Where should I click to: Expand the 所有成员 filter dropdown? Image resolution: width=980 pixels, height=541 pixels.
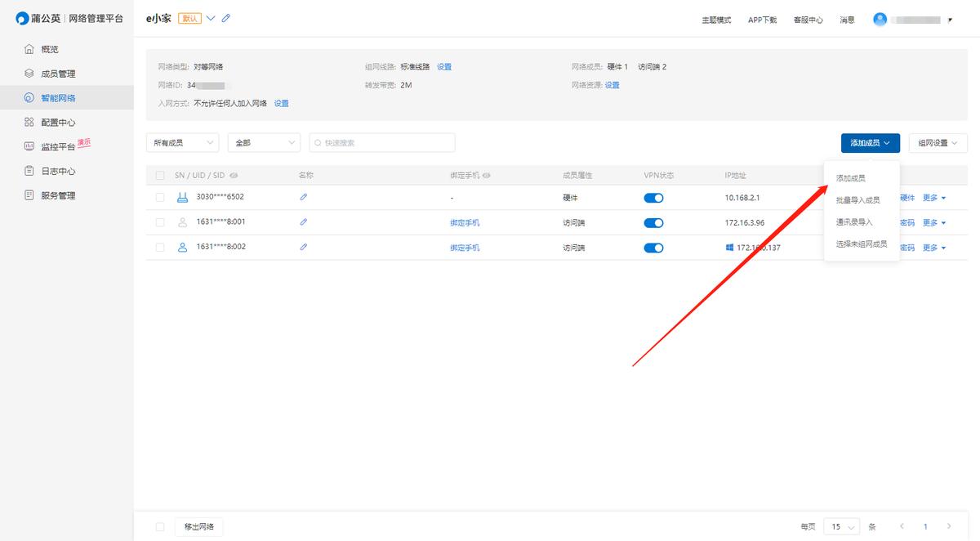pyautogui.click(x=182, y=143)
